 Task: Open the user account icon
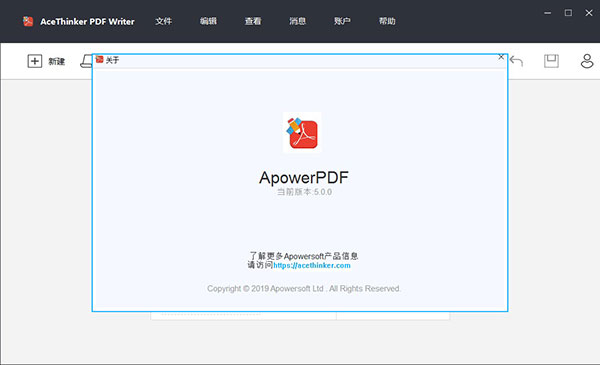[x=587, y=61]
